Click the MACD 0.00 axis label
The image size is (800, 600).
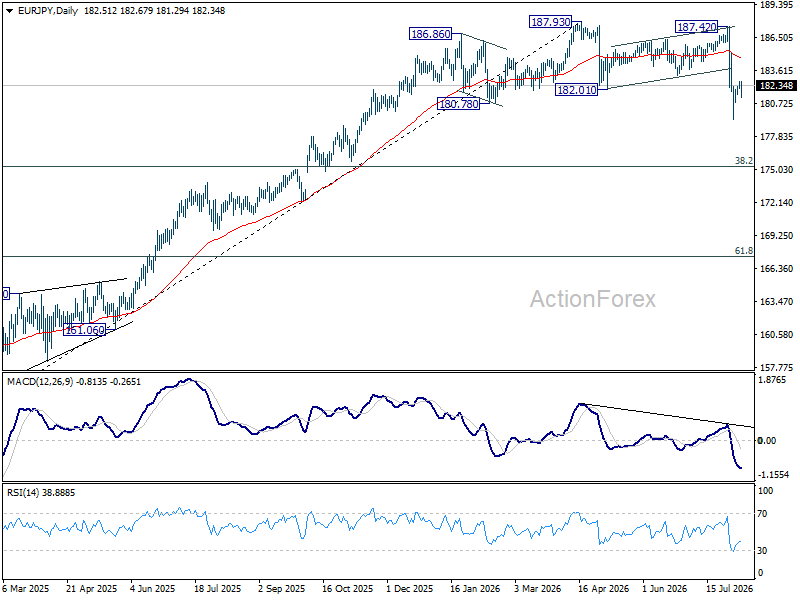click(767, 441)
